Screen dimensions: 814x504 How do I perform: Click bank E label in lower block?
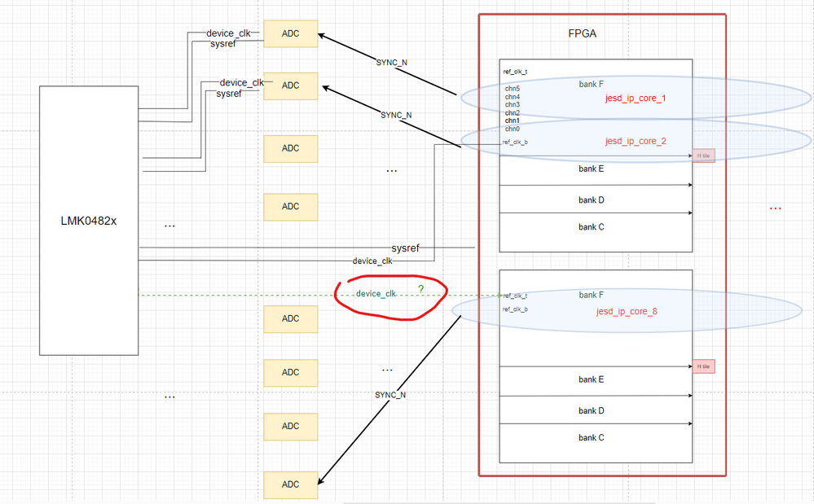point(592,379)
